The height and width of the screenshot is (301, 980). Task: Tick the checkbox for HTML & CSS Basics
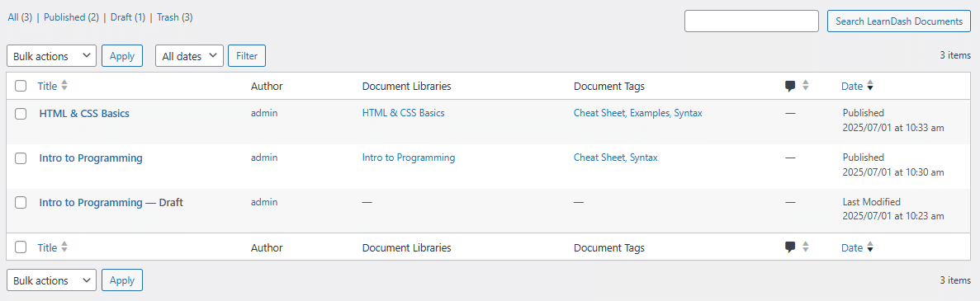[x=21, y=114]
